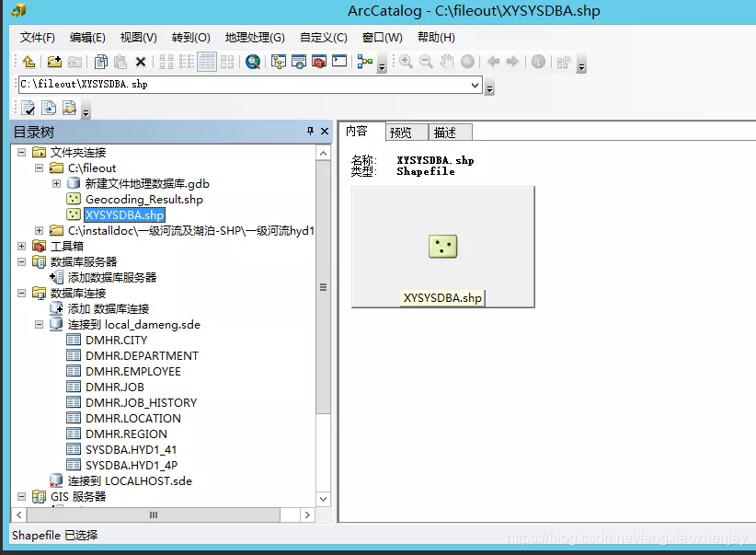This screenshot has height=555, width=756.
Task: Select the SYSDBA.HYD1_41 table
Action: tap(132, 450)
